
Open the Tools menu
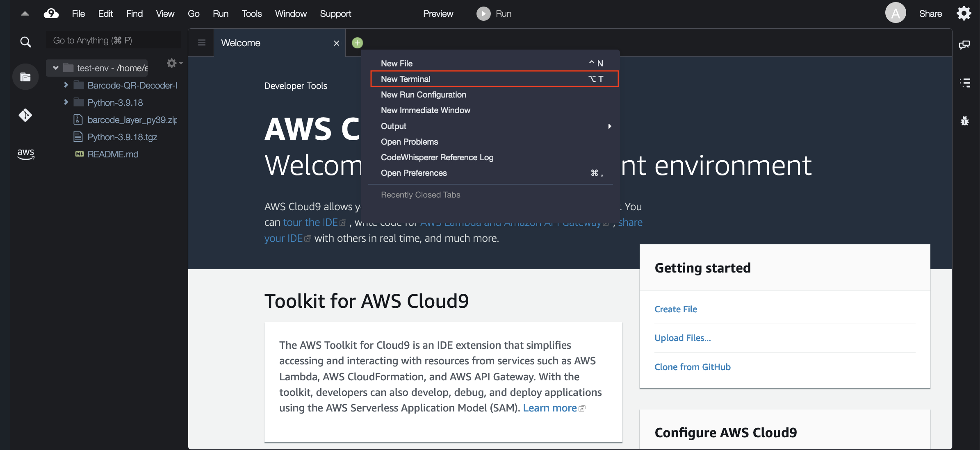click(x=251, y=14)
